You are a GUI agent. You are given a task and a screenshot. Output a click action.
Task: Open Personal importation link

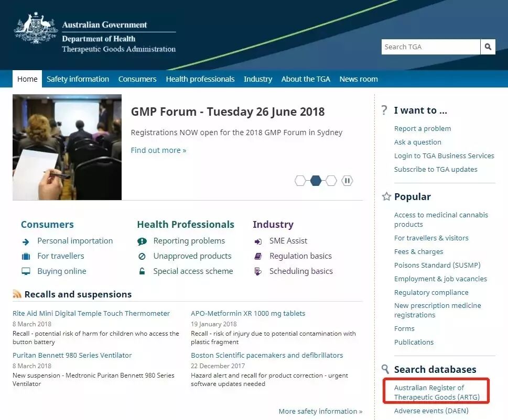pyautogui.click(x=75, y=241)
